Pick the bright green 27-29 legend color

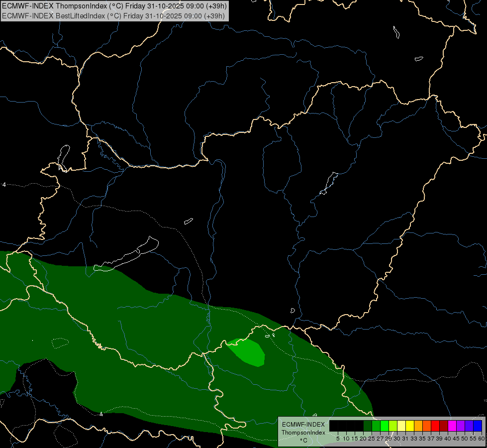[385, 426]
